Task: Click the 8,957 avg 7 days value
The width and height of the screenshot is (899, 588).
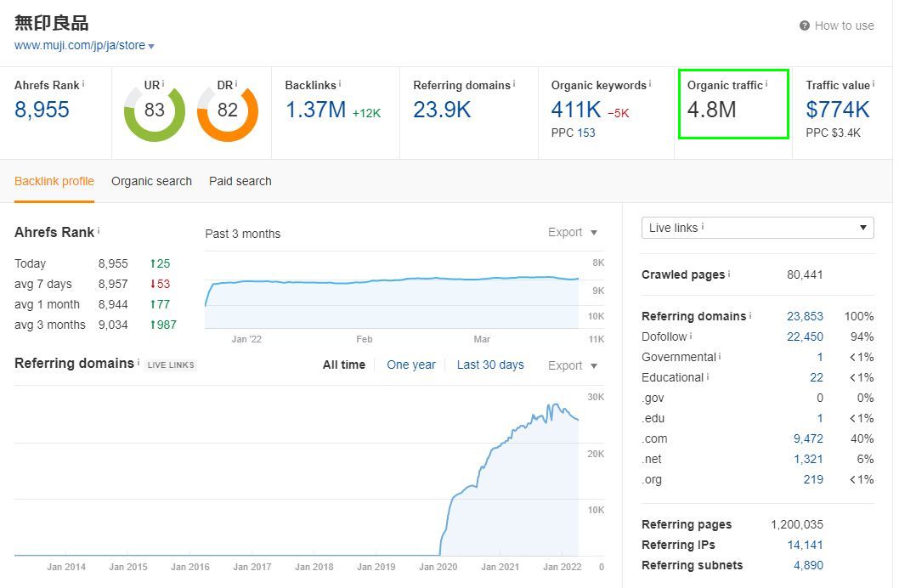Action: (113, 284)
